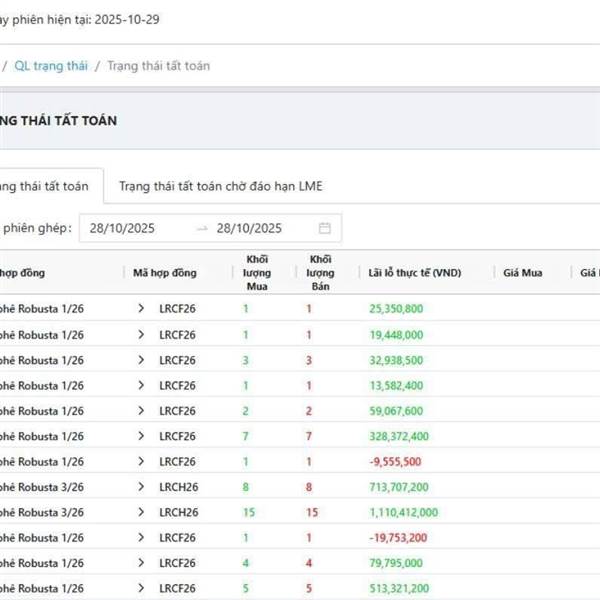Open the calendar icon in date range
Image resolution: width=600 pixels, height=600 pixels.
[325, 228]
